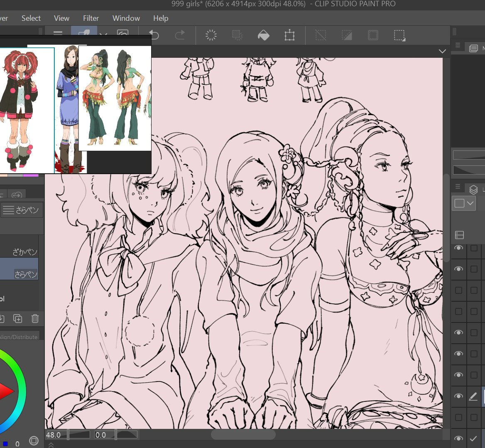Click the lower Navigator slider bar

click(469, 170)
